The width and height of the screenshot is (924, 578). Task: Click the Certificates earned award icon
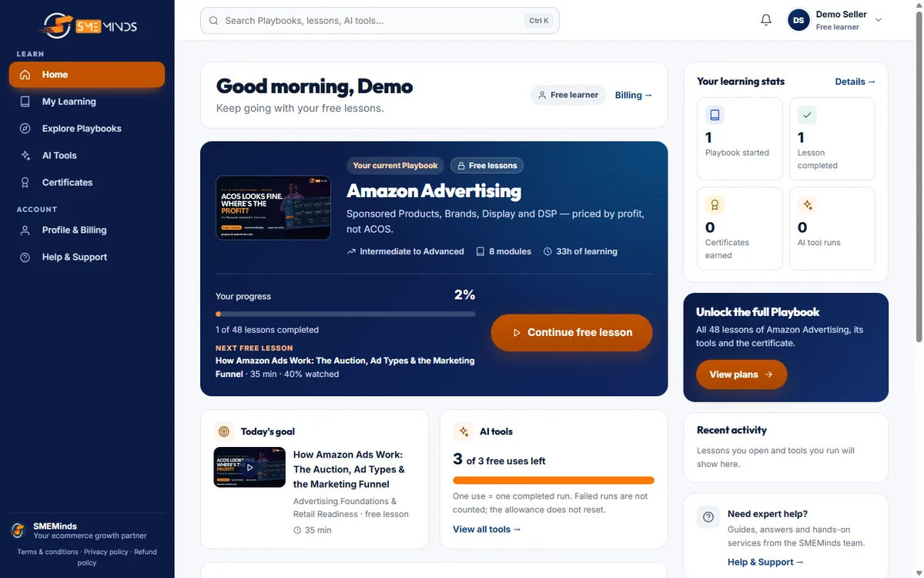(x=715, y=205)
